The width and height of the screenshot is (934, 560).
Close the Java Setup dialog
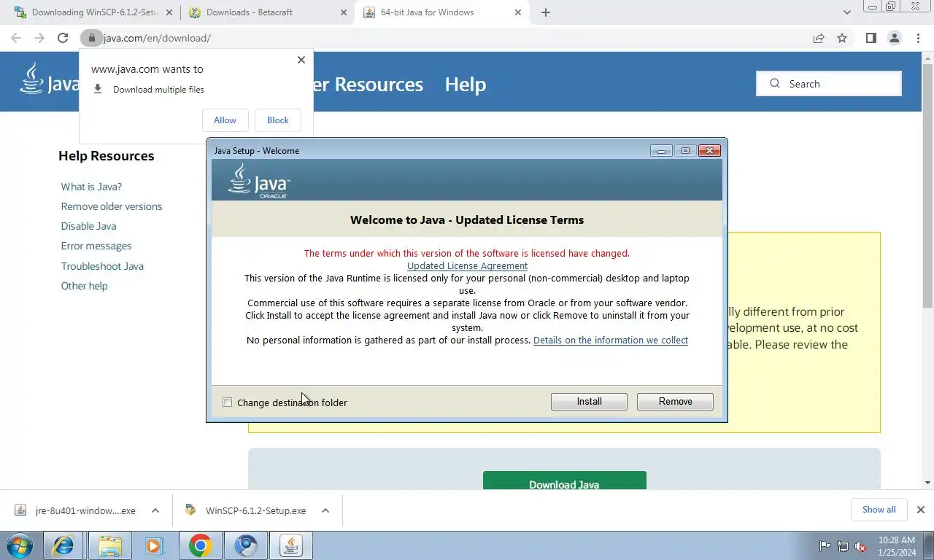(709, 151)
